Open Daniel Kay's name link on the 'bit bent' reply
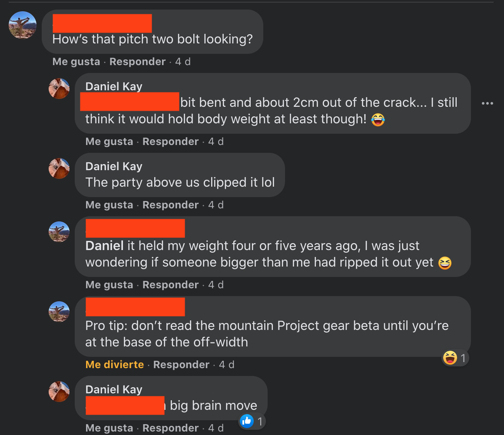The height and width of the screenshot is (435, 504). 114,86
